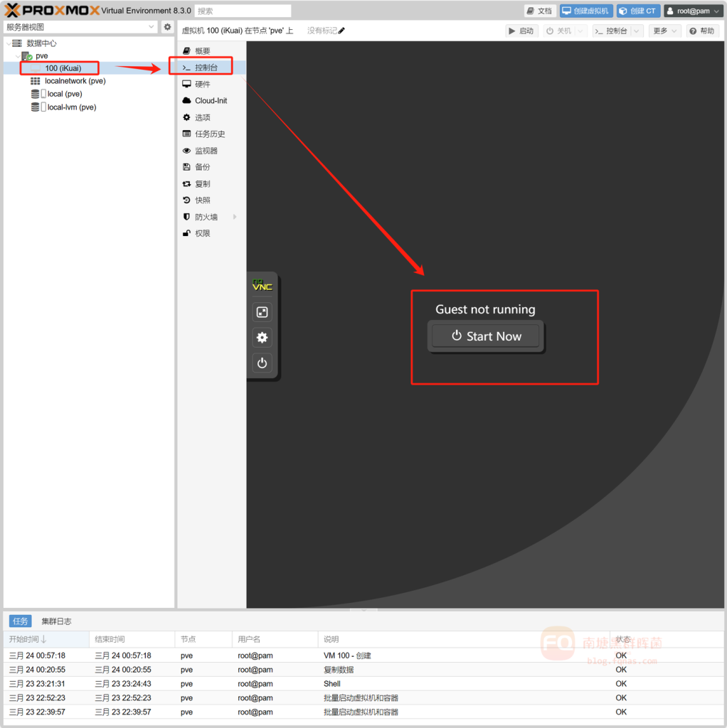Open the 快照 snapshots section
The image size is (727, 728).
203,200
